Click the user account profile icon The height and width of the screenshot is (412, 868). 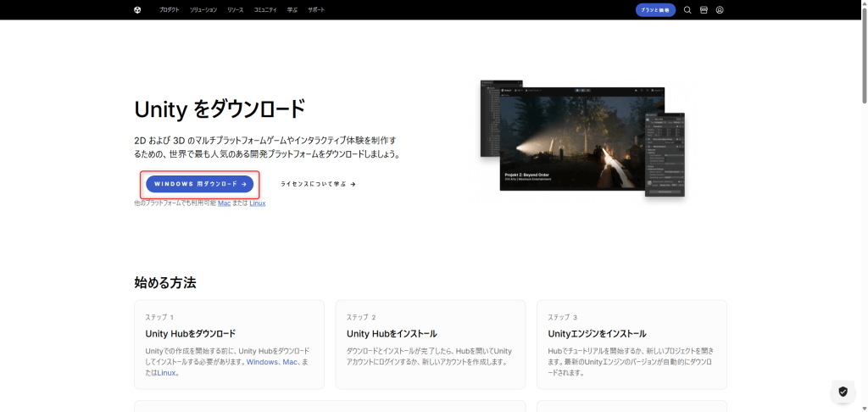click(x=720, y=10)
